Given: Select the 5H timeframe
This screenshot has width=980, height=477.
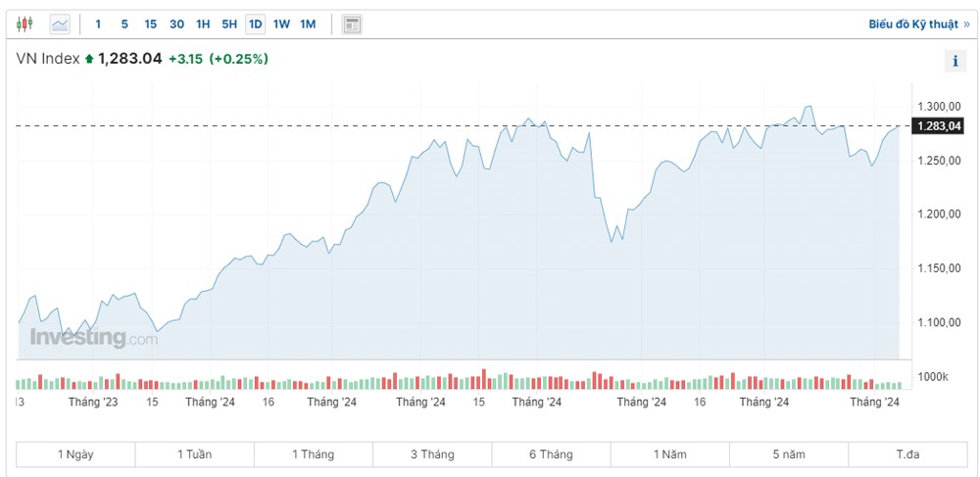Looking at the screenshot, I should (x=229, y=24).
